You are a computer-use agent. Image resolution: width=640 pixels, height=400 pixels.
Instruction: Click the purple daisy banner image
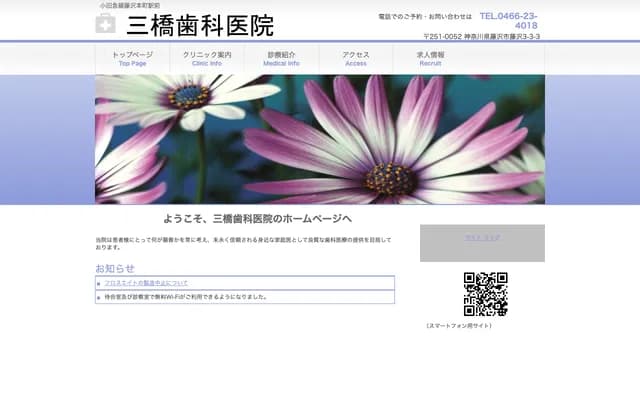pos(320,139)
